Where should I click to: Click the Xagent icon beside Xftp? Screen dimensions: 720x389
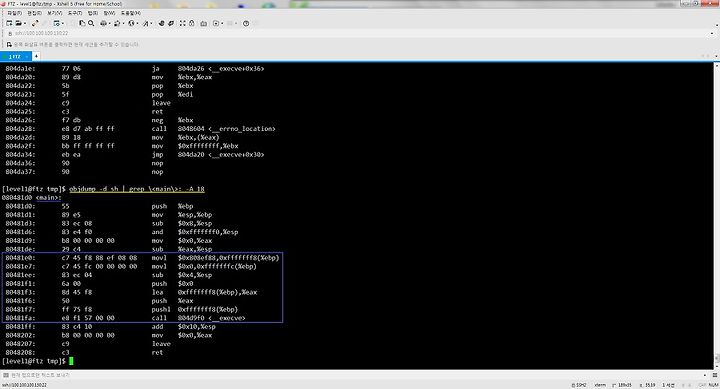pyautogui.click(x=171, y=23)
